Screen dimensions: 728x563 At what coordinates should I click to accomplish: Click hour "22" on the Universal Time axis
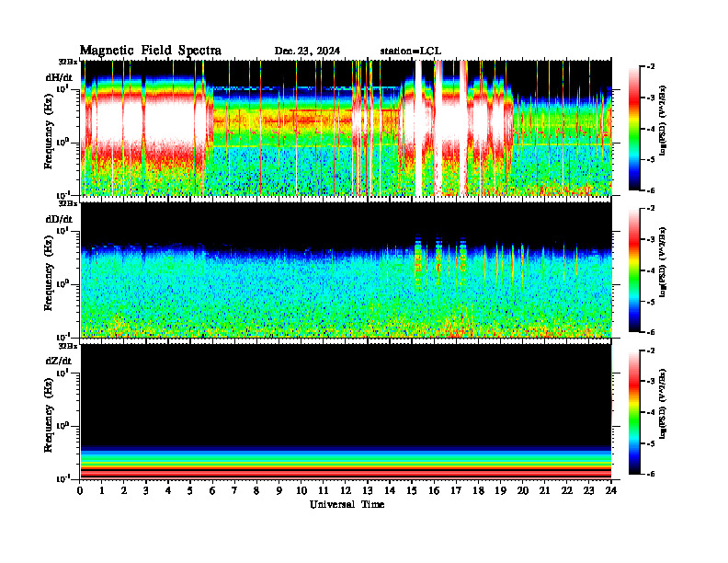click(567, 491)
